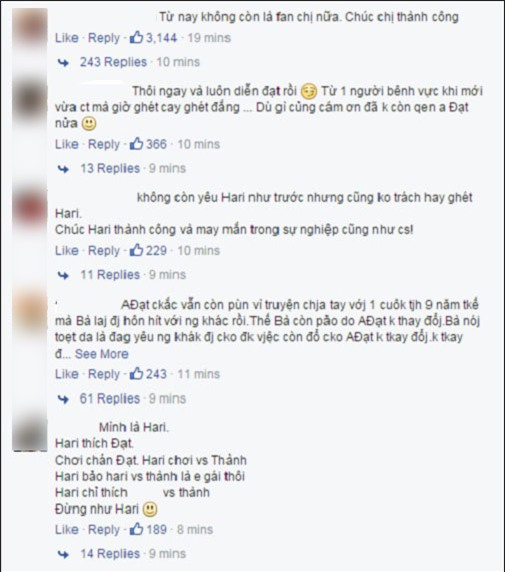Screen dimensions: 505x572
Task: Expand the 243 Replies thread
Action: [113, 62]
